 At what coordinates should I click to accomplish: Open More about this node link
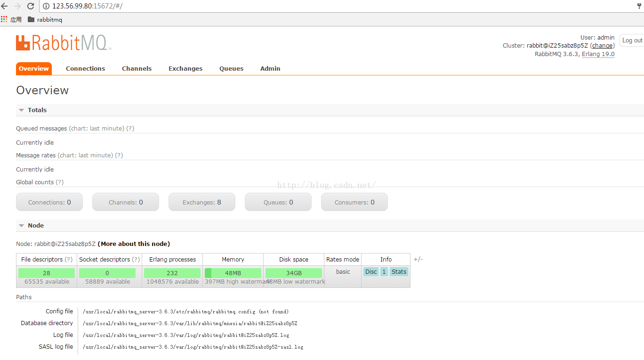click(134, 244)
